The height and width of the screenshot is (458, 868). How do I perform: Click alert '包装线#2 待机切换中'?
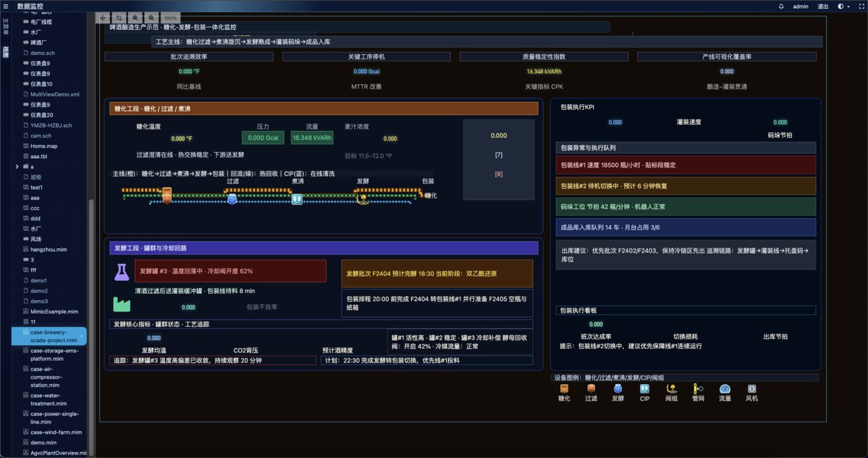point(685,186)
